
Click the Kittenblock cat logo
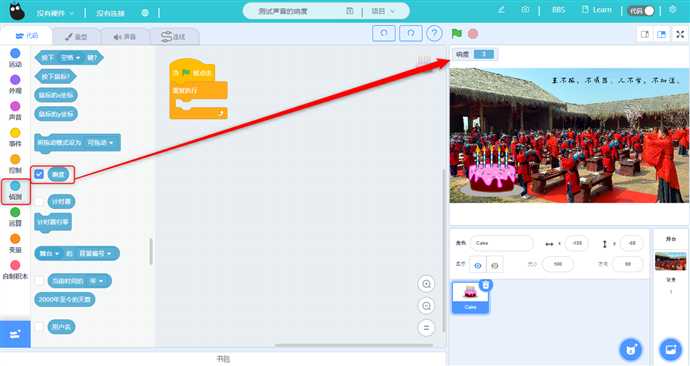tap(16, 11)
